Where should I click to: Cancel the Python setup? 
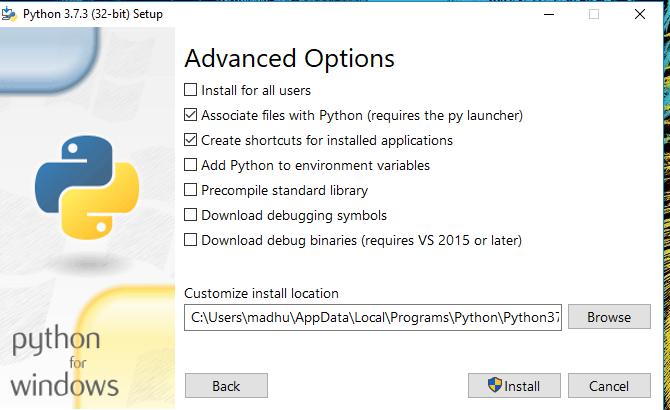click(x=608, y=386)
